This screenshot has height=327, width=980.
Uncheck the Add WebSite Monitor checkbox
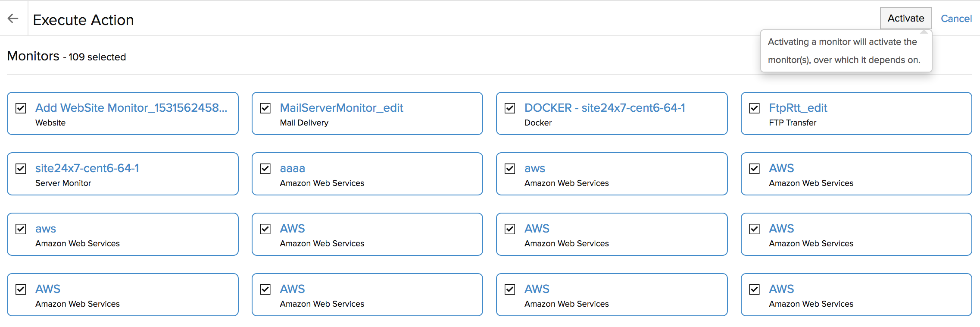pos(21,108)
